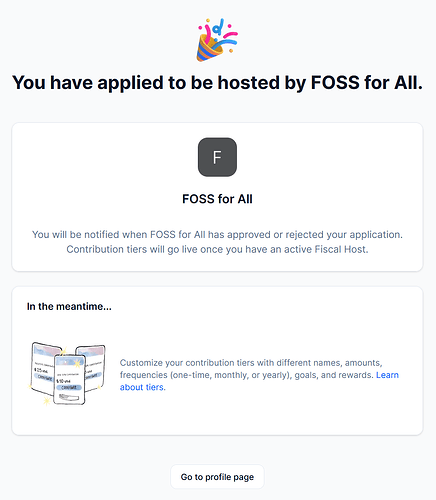Click the yellow sparkle below the tier cards
This screenshot has width=436, height=500.
click(x=46, y=400)
